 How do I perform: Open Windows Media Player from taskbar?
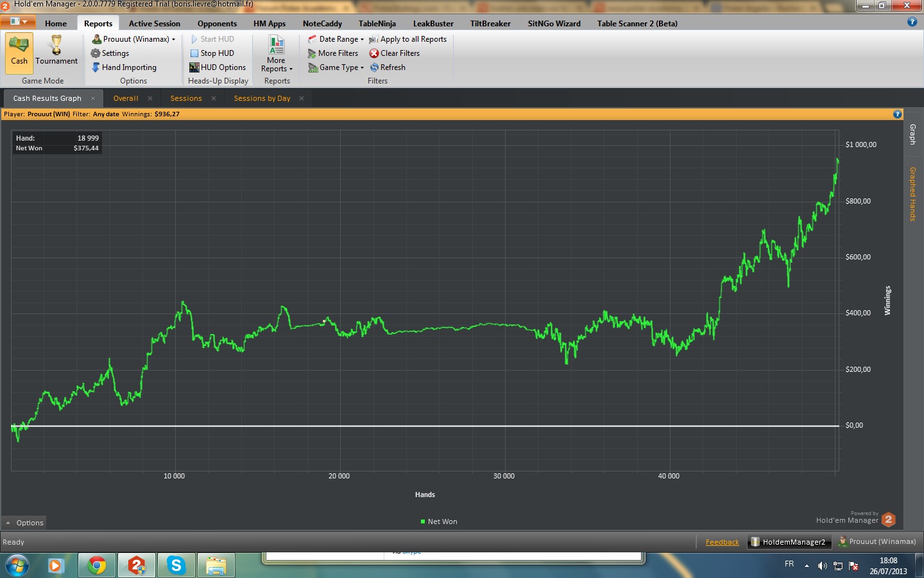(56, 566)
